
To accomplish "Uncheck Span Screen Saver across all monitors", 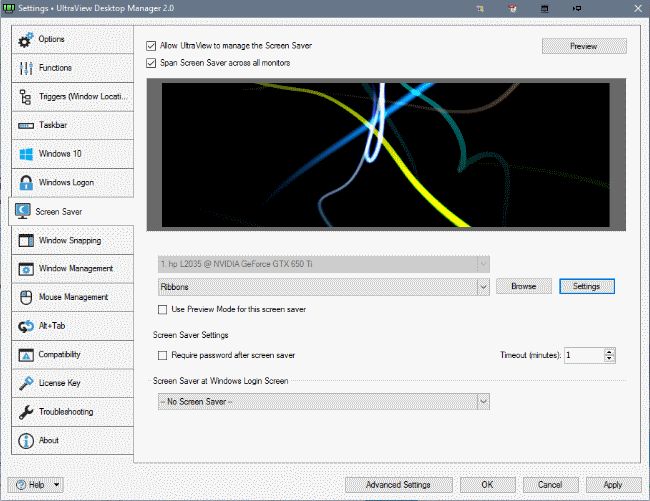I will point(151,63).
